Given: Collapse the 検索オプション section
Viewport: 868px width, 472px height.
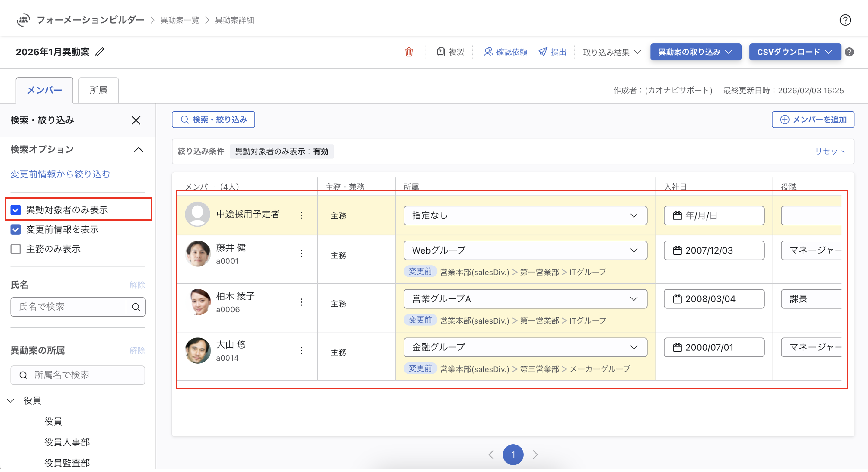Looking at the screenshot, I should pyautogui.click(x=139, y=150).
